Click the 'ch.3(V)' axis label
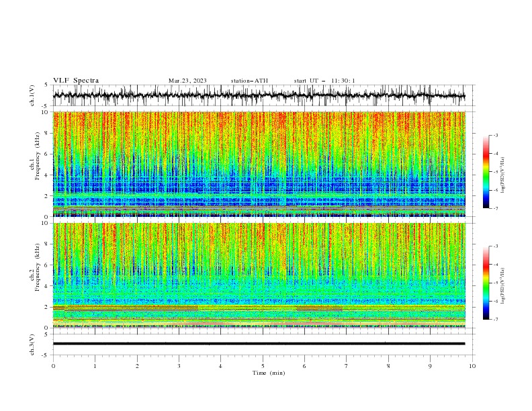 point(32,345)
